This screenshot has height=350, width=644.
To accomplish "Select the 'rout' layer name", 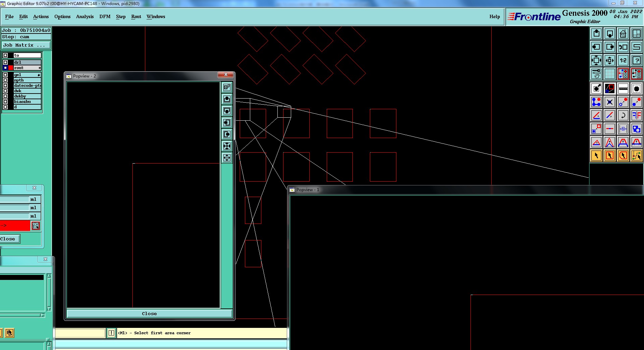I will coord(27,68).
